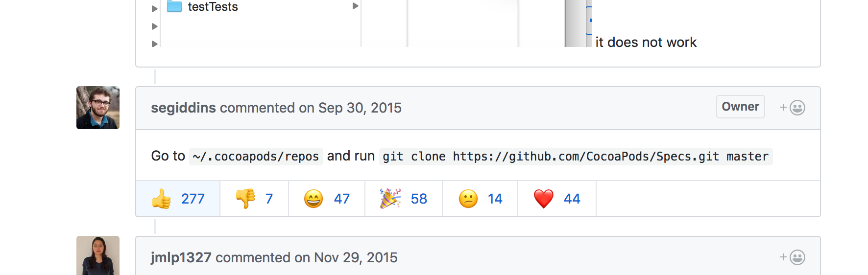Click the red heart reaction showing 44
Viewport: 868px width, 275px height.
click(x=557, y=199)
